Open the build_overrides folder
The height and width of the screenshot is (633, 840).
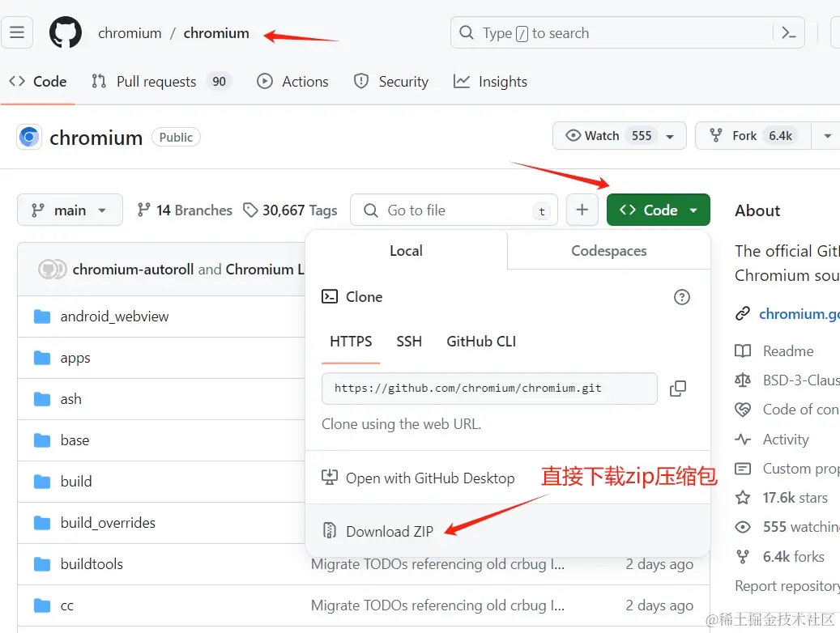click(x=109, y=523)
